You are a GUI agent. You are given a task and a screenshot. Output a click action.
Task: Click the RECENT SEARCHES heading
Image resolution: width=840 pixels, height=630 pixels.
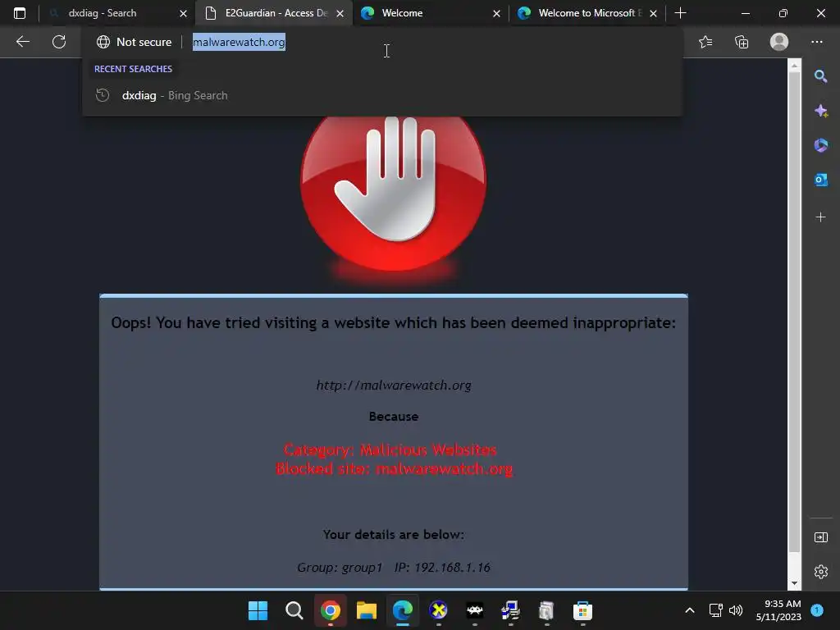[133, 69]
